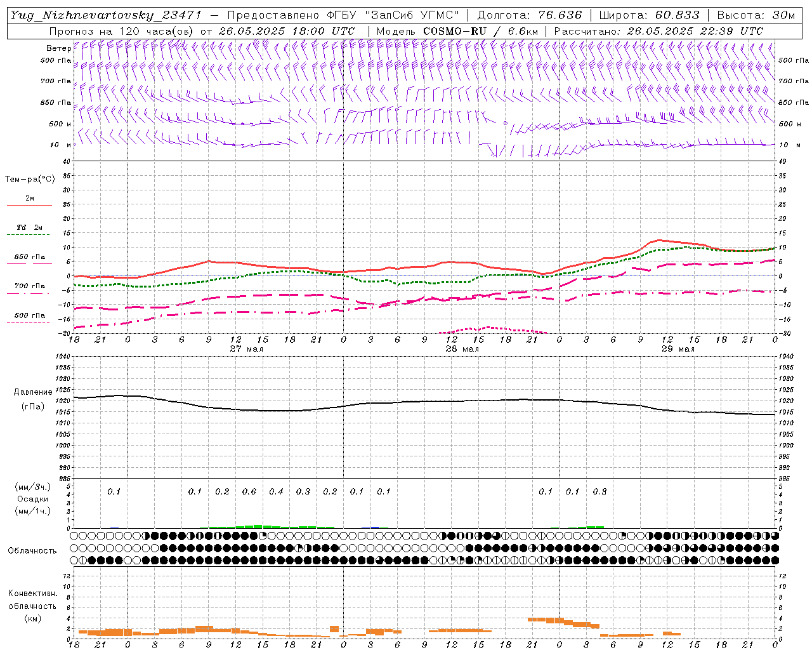Select the longitude value Долгота: 76.636

pos(529,15)
